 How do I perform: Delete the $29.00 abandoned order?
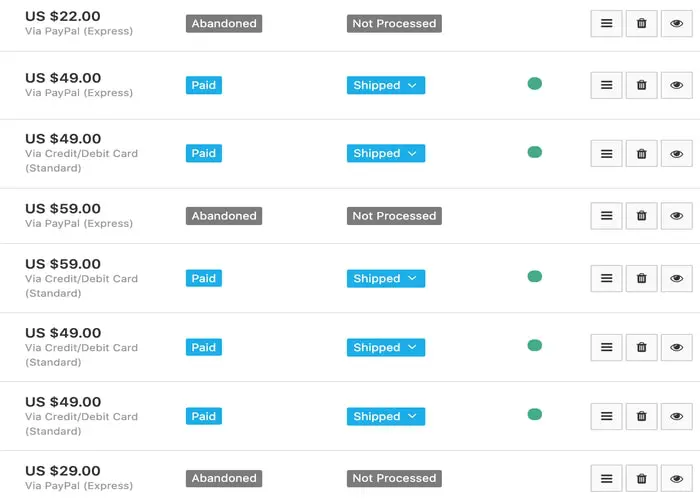641,479
